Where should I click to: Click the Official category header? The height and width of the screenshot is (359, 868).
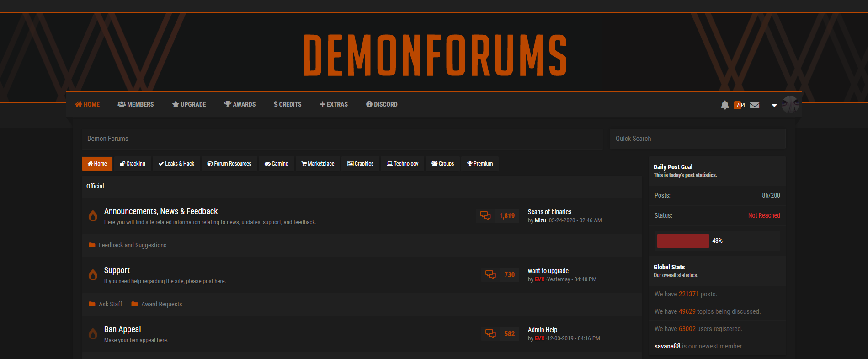coord(95,186)
